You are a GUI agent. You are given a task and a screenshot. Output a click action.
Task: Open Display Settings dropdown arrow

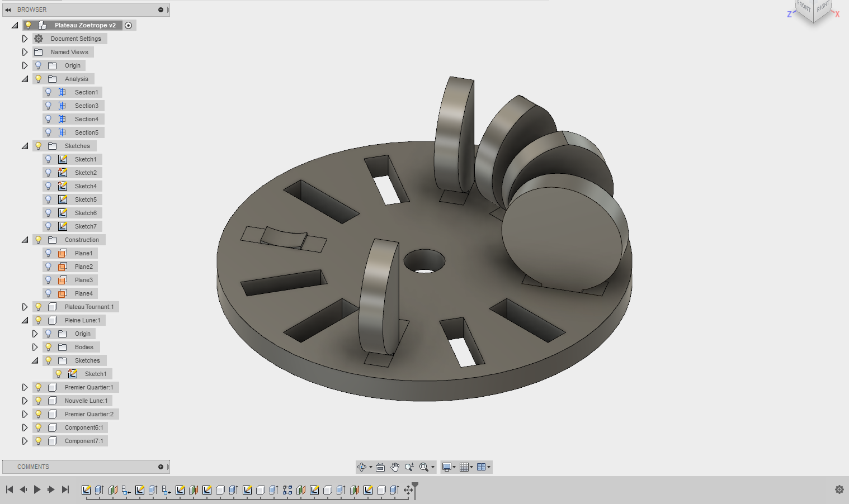point(454,467)
